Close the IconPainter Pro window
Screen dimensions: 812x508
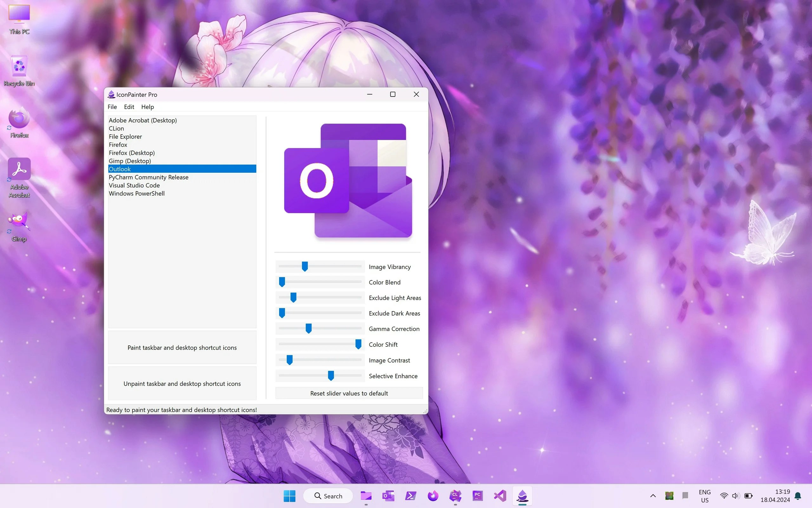(416, 94)
